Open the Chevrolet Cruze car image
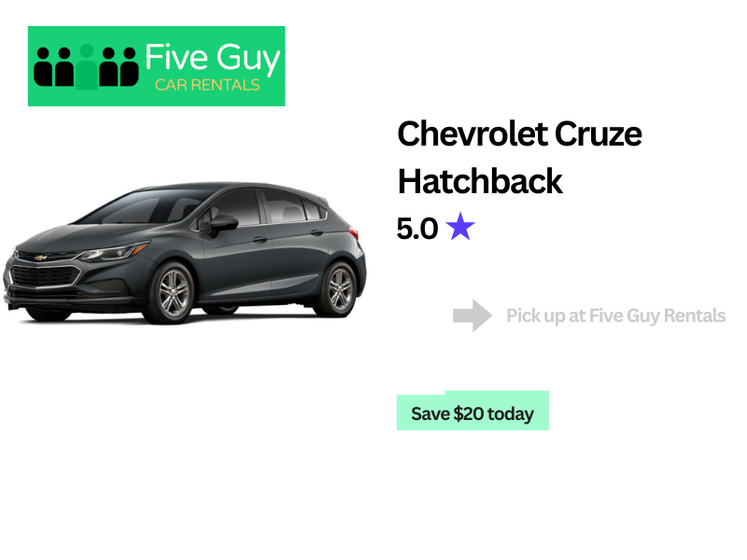This screenshot has height=560, width=747. (x=185, y=253)
